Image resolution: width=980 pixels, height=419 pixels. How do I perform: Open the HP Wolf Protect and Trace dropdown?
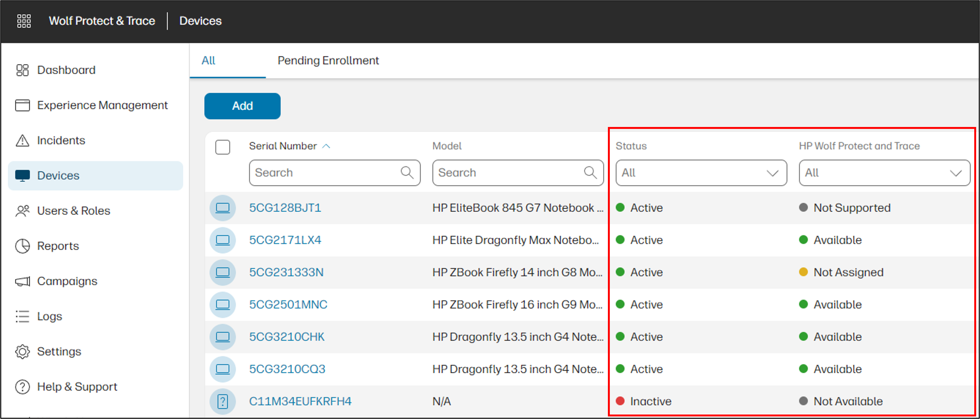click(883, 173)
